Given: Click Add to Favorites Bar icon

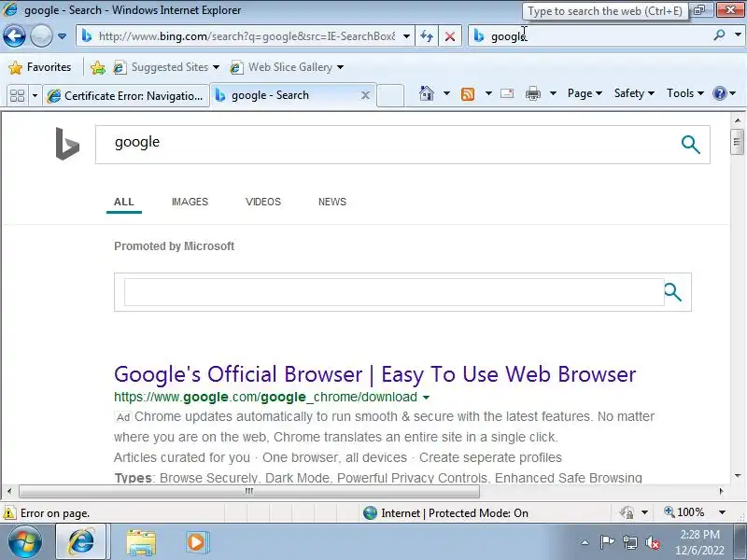Looking at the screenshot, I should [x=98, y=67].
